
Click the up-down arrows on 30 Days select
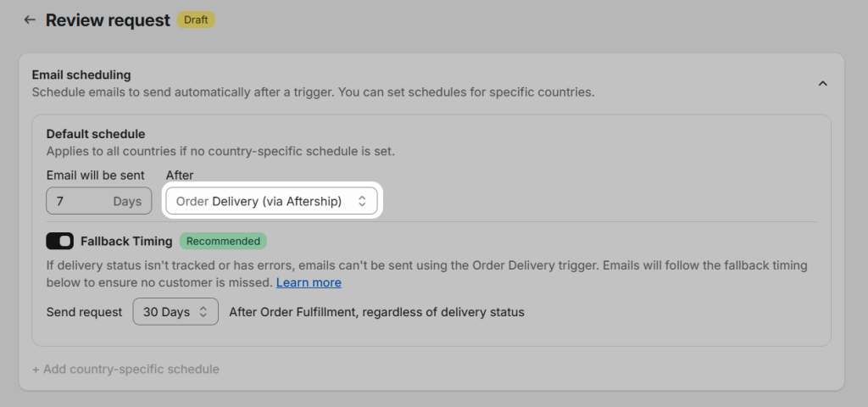pyautogui.click(x=203, y=312)
